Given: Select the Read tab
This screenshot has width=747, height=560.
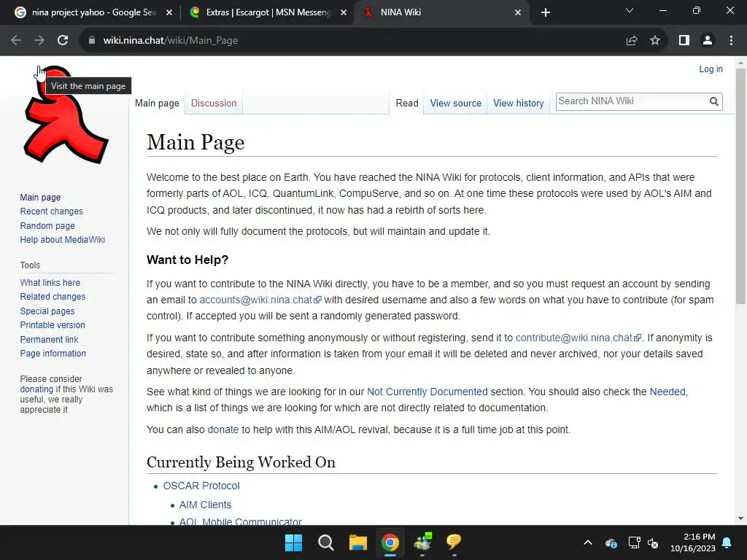Looking at the screenshot, I should (x=407, y=104).
